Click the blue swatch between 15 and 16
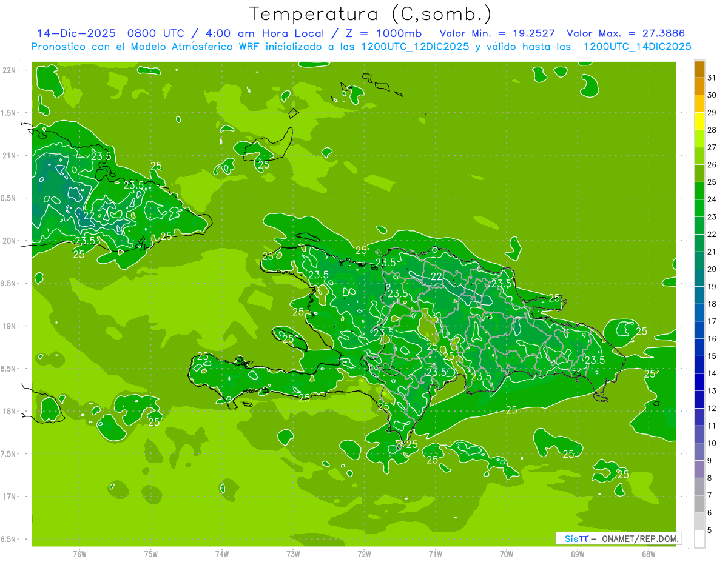 (x=699, y=347)
